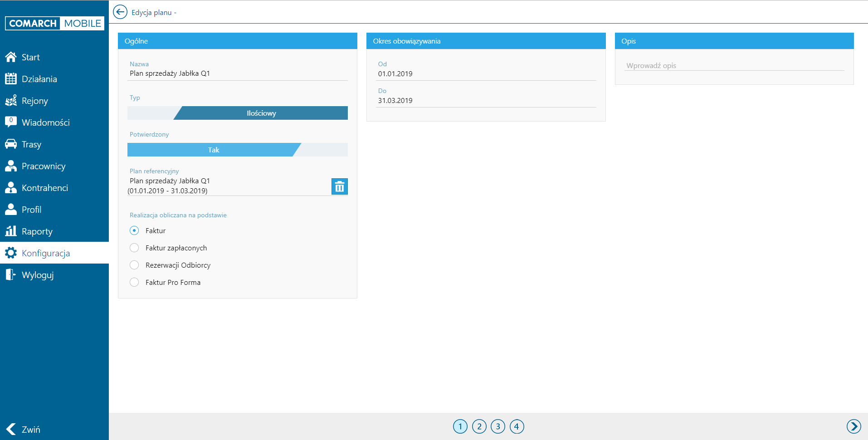Click the Realizacja obliczana na podstawie label
Viewport: 868px width, 440px height.
(178, 215)
